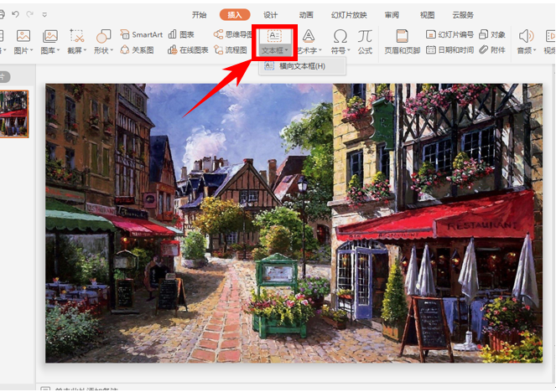
Task: Insert 幻灯片编号 slide number
Action: pos(449,34)
